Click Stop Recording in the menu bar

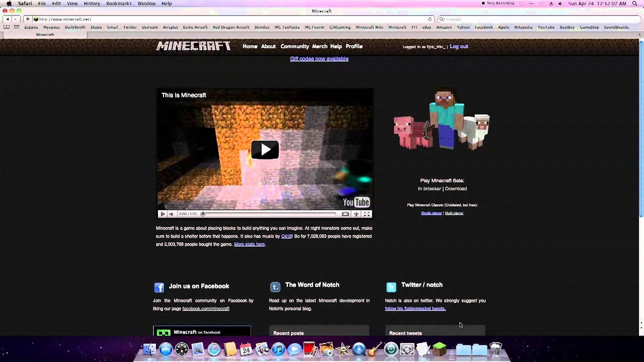click(498, 4)
